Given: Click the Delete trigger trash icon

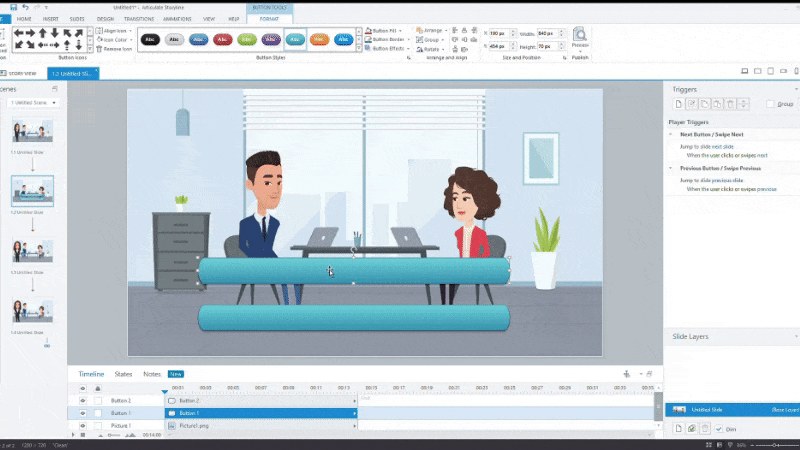Looking at the screenshot, I should tap(731, 104).
